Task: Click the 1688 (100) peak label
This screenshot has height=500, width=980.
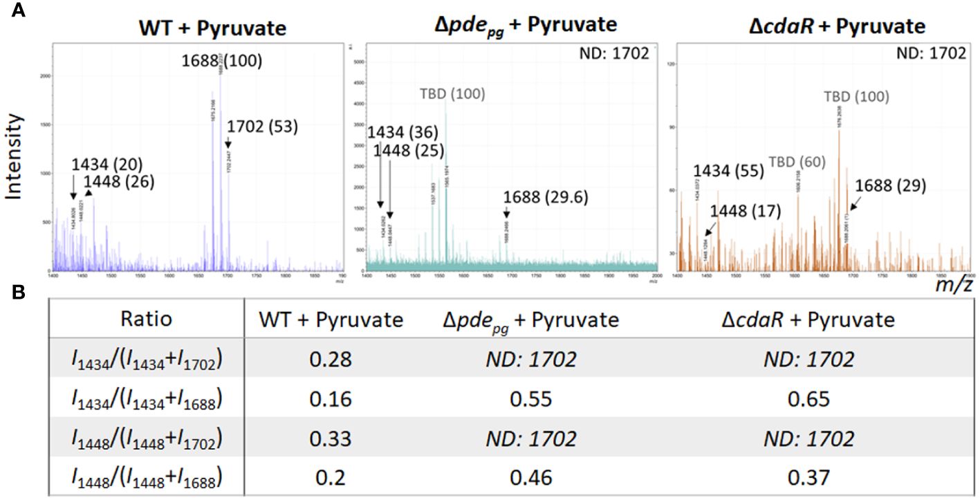Action: pyautogui.click(x=221, y=61)
